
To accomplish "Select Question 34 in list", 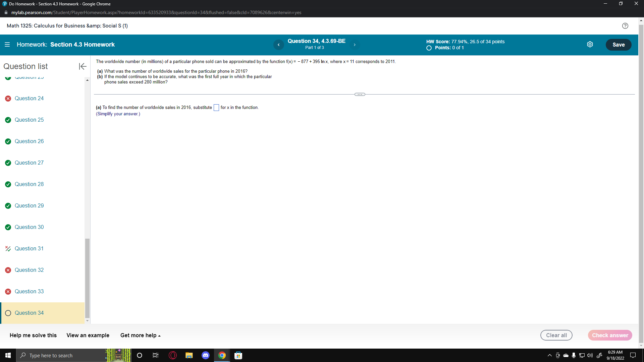I will point(29,313).
